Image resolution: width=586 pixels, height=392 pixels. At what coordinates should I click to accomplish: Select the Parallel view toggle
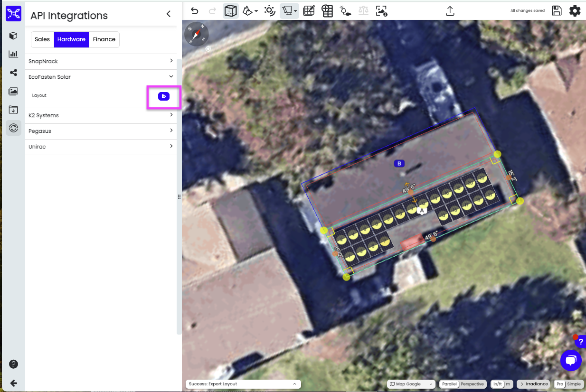(x=449, y=384)
